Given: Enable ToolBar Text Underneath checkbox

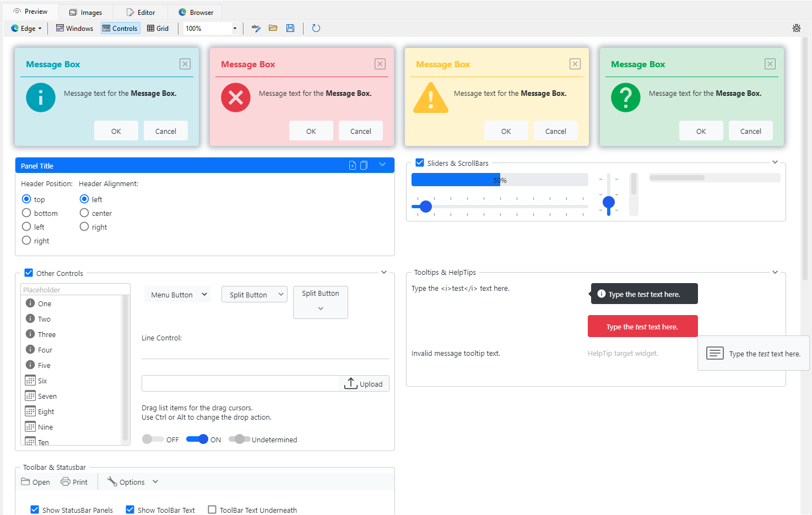Looking at the screenshot, I should (x=212, y=509).
